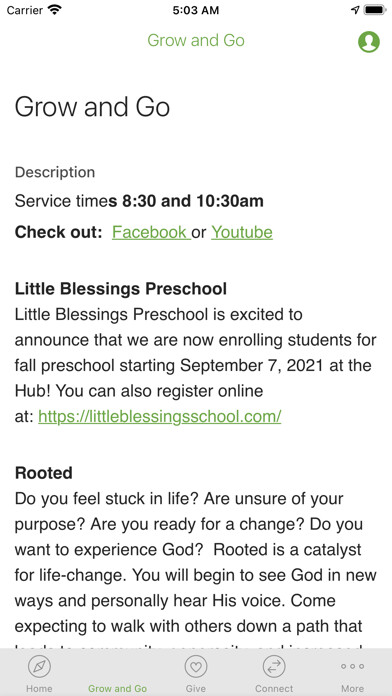Screen dimensions: 392x696
Task: Open the littleblessingsschool.com link
Action: point(159,416)
